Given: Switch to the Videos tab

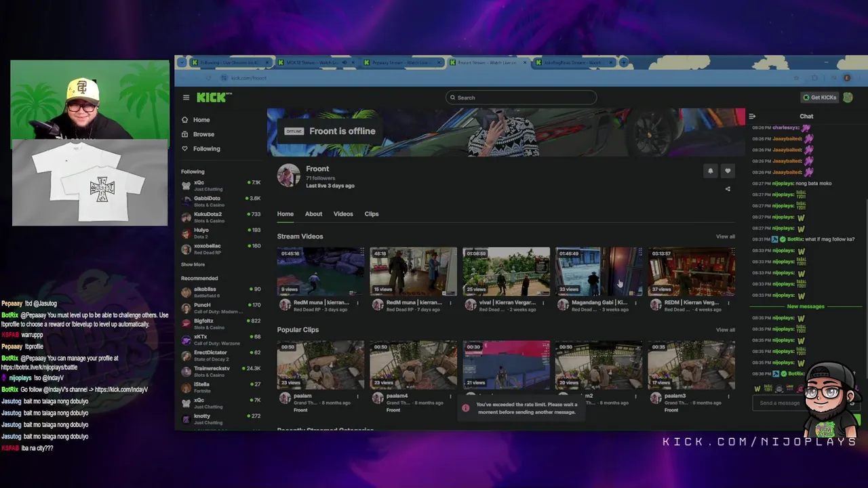Looking at the screenshot, I should pyautogui.click(x=343, y=214).
